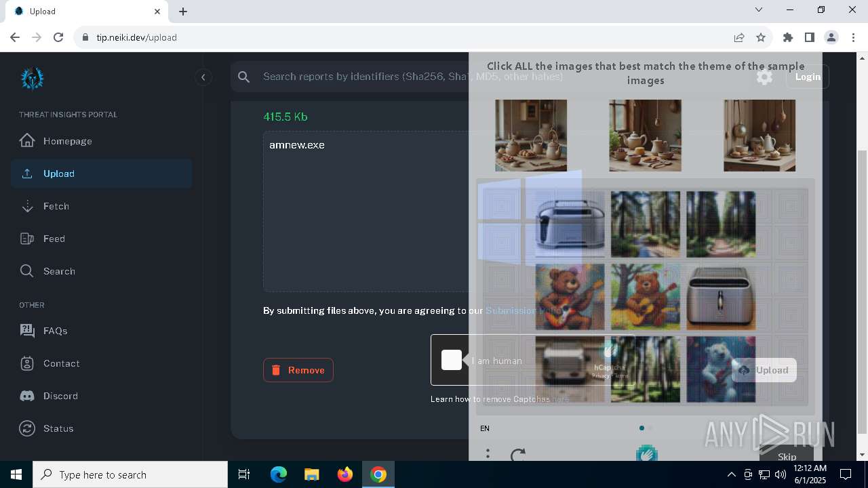Select the forest path image, top right
868x488 pixels.
721,224
